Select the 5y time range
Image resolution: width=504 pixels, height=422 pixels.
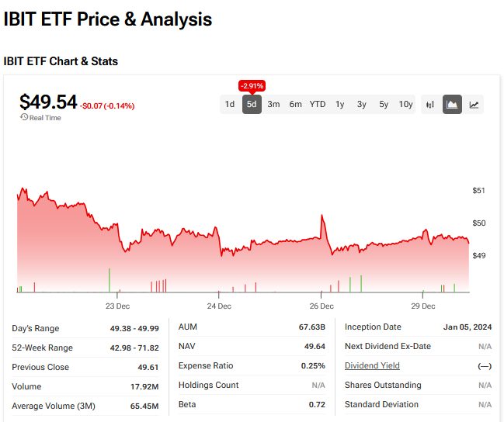(x=384, y=104)
